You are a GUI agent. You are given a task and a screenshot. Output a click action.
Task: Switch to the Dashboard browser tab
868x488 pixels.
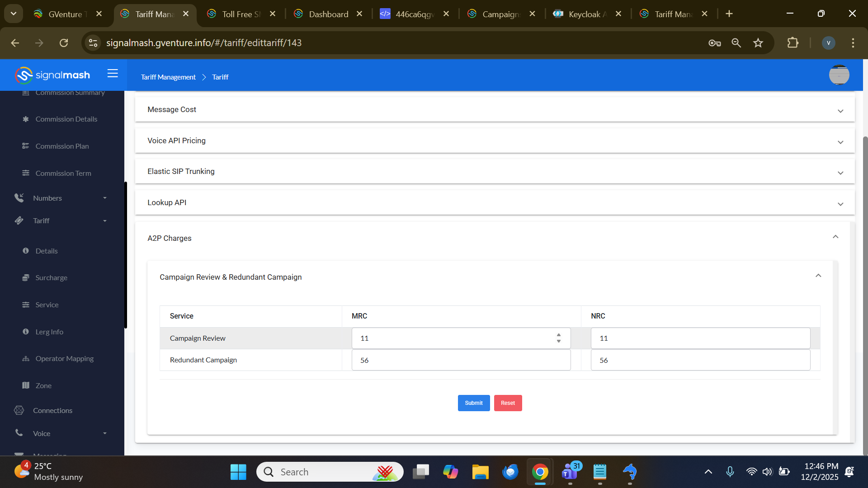click(x=328, y=14)
